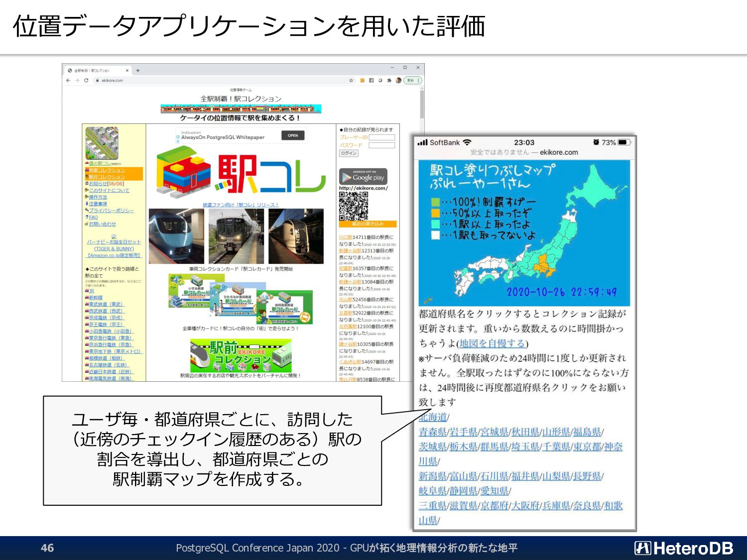Close the AlwaysOn PostgreSQL ad with X
Image resolution: width=747 pixels, height=560 pixels.
coord(178,141)
